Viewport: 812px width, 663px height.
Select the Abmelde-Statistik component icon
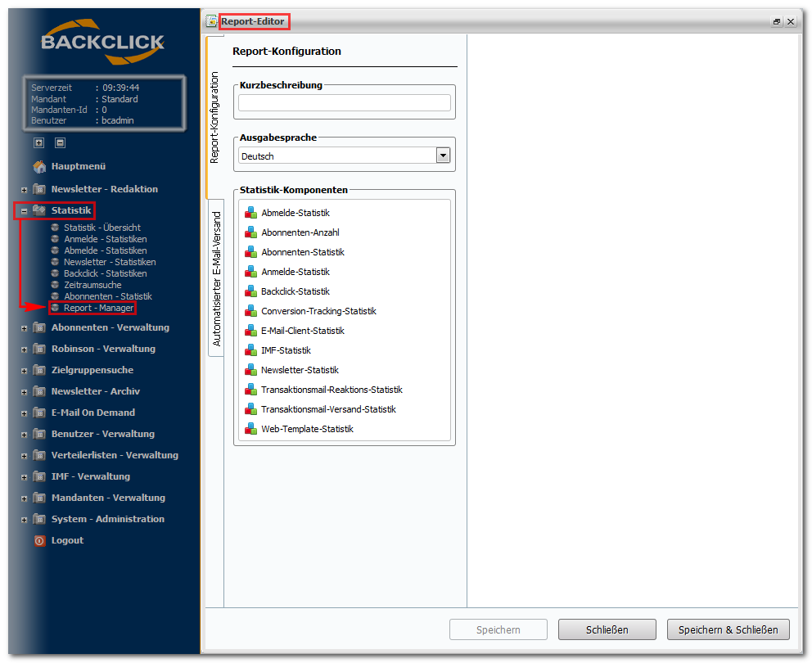[x=250, y=213]
